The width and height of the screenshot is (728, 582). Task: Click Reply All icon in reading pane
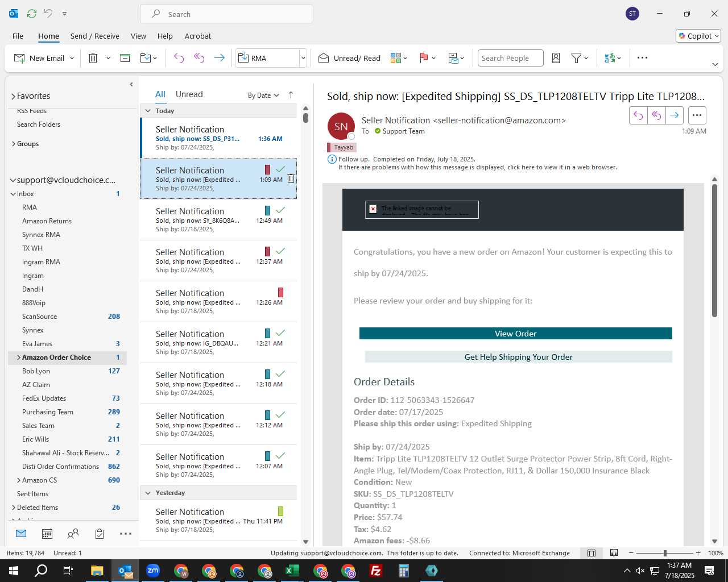pyautogui.click(x=656, y=115)
